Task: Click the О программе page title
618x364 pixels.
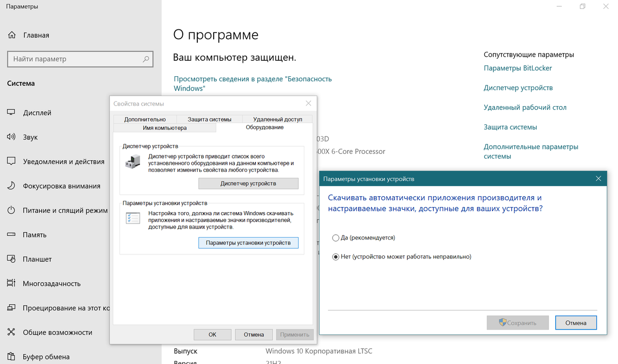Action: pos(216,34)
